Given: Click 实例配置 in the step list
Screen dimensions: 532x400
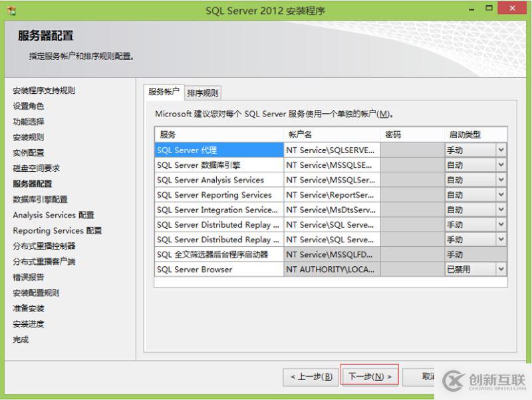Looking at the screenshot, I should [x=29, y=153].
